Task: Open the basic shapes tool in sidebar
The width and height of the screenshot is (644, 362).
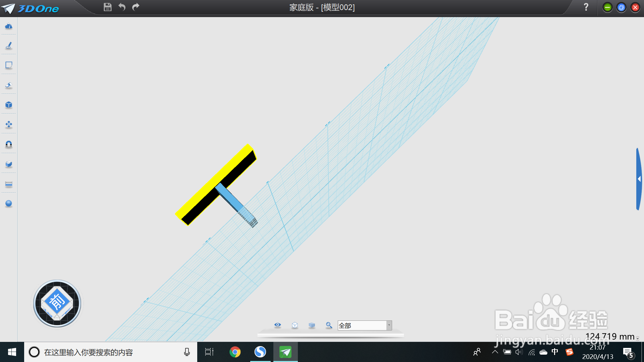Action: tap(9, 26)
